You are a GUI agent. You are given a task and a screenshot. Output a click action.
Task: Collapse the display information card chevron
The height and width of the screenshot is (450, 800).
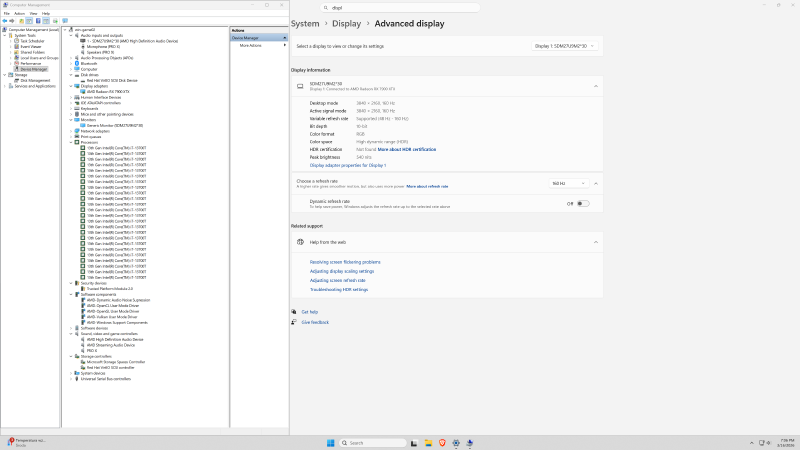[x=595, y=86]
